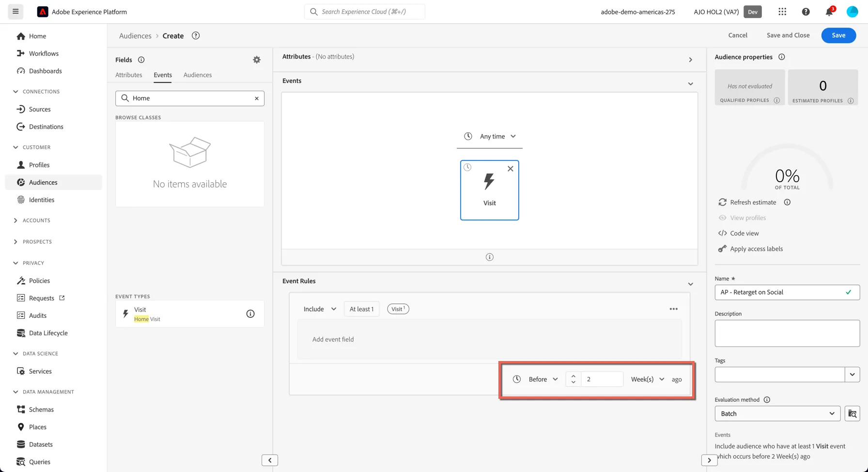Clear the Home search field
This screenshot has height=472, width=868.
point(257,98)
